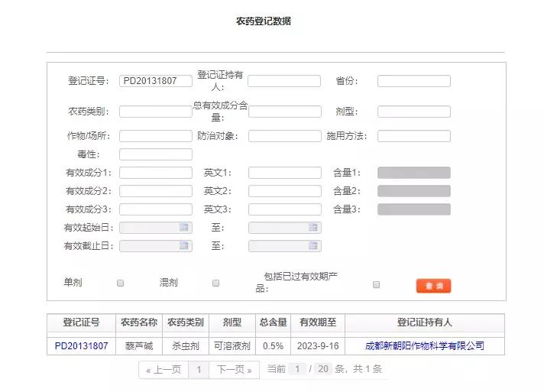Image resolution: width=544 pixels, height=392 pixels.
Task: Open calendar icon for 有效截止日 start date
Action: click(184, 246)
